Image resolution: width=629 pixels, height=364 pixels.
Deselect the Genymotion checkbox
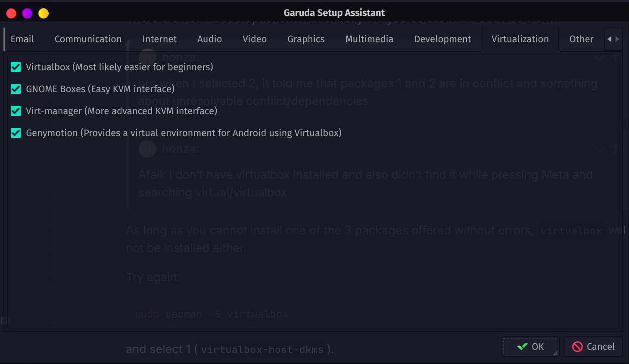pos(16,133)
